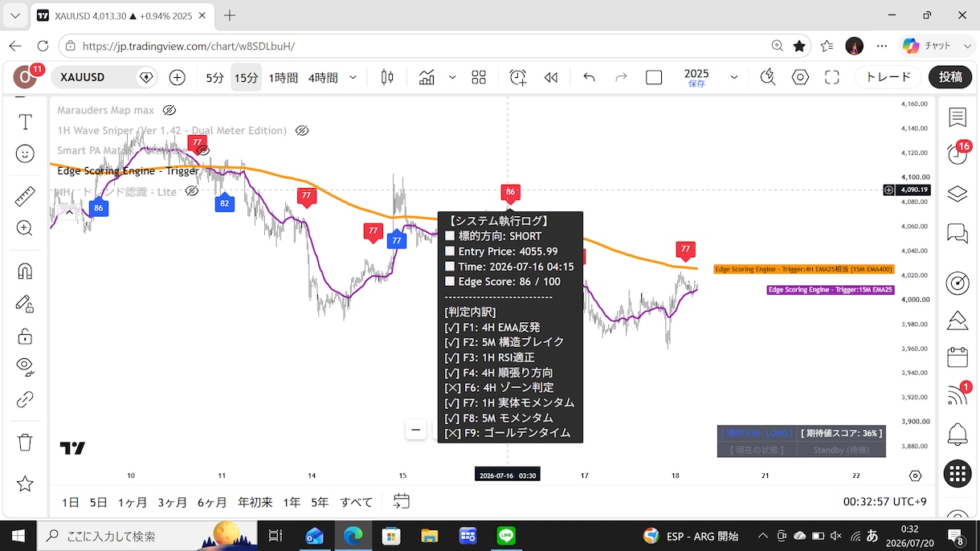Open layout setup rectangle icon
This screenshot has height=551, width=980.
tap(654, 78)
